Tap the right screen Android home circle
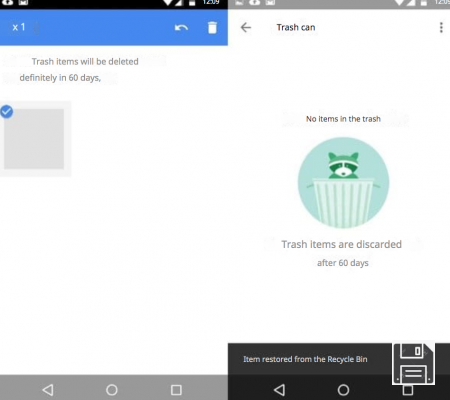The height and width of the screenshot is (400, 450). coord(343,390)
